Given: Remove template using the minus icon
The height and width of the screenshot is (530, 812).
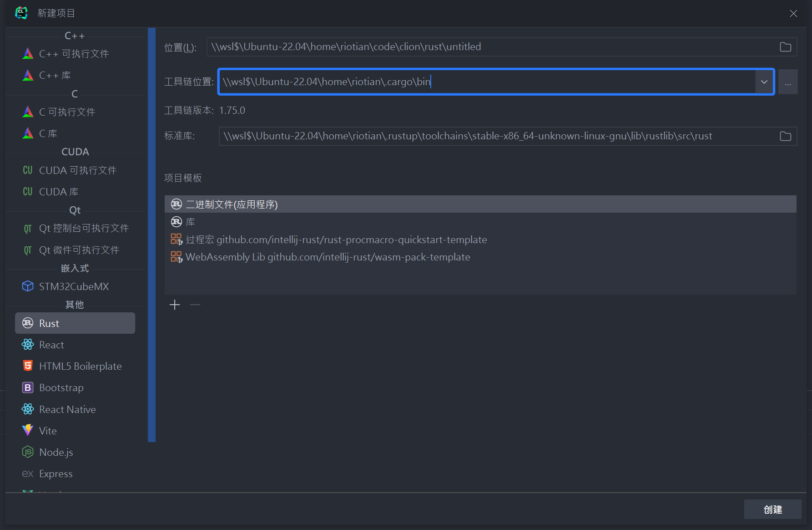Looking at the screenshot, I should pyautogui.click(x=195, y=305).
